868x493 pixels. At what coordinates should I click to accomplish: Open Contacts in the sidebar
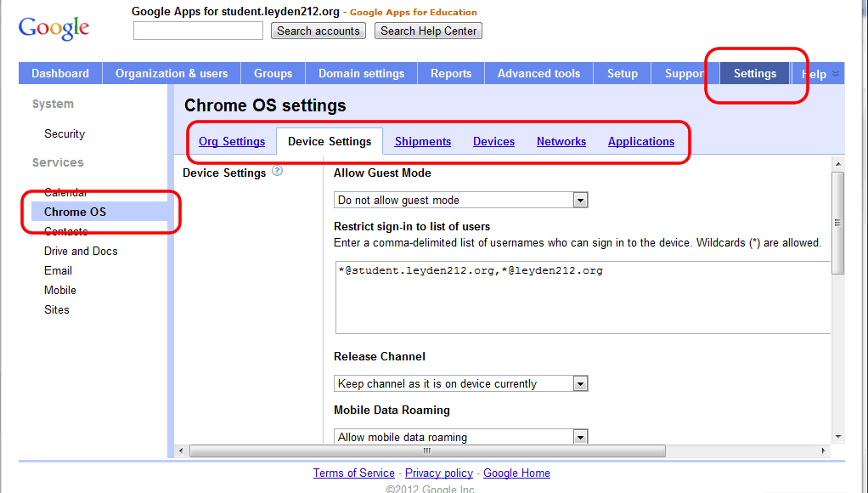point(66,231)
